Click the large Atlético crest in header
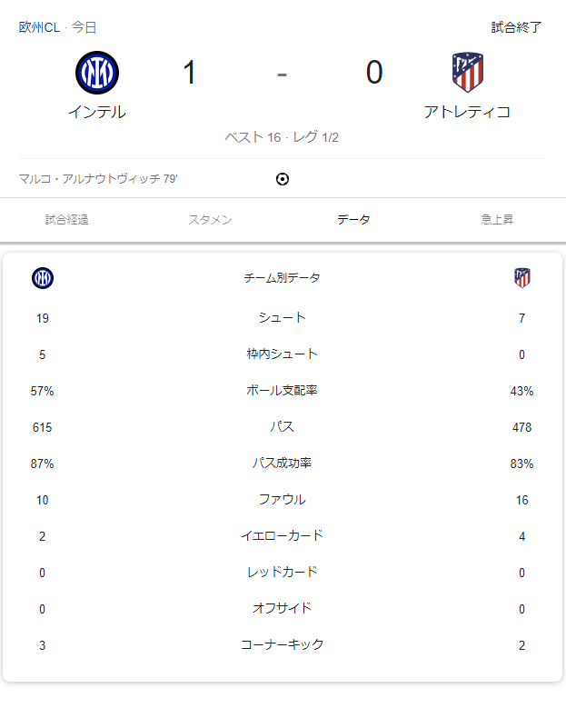Viewport: 566px width, 728px height. [467, 73]
